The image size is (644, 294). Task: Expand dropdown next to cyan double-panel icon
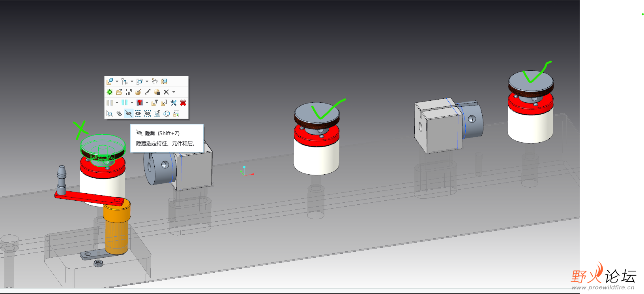pos(132,103)
